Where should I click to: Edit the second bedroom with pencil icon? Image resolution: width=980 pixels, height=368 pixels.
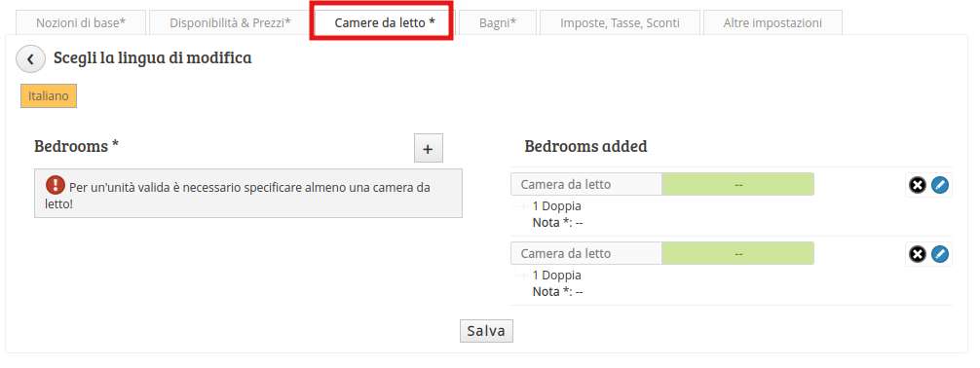click(x=939, y=254)
